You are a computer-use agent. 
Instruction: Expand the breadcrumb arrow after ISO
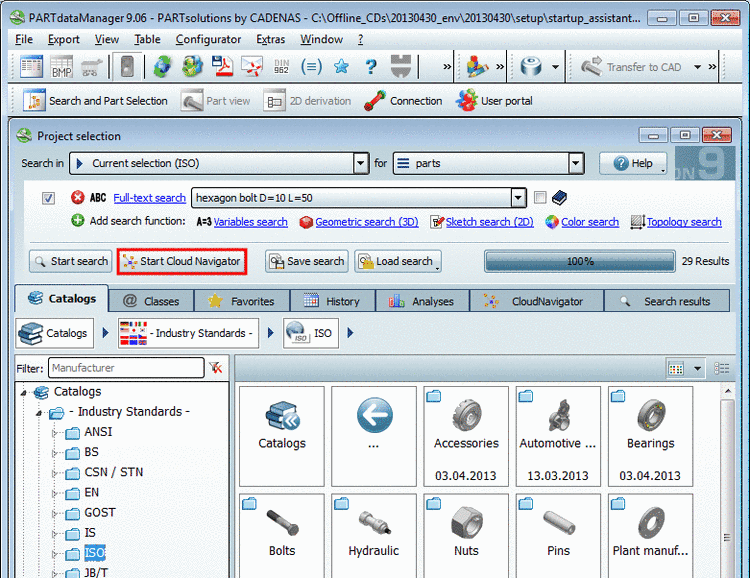pyautogui.click(x=350, y=333)
